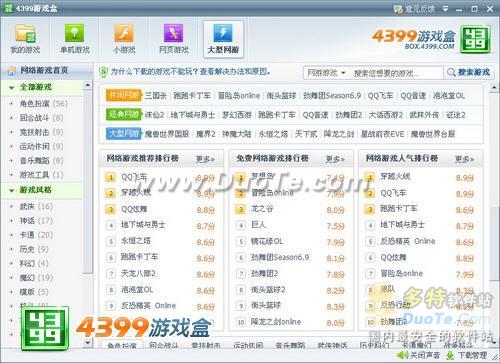Click the 查看解决办法和原因 link
The width and height of the screenshot is (500, 363).
pos(234,72)
